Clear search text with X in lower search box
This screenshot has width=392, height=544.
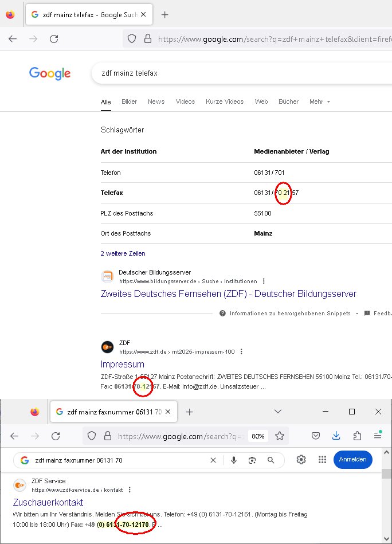point(213,460)
